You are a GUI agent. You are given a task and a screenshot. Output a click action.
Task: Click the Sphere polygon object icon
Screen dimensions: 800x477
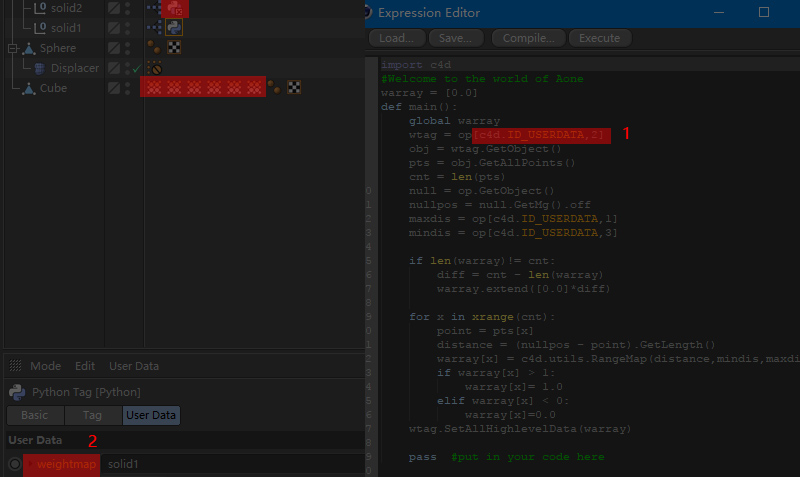29,48
